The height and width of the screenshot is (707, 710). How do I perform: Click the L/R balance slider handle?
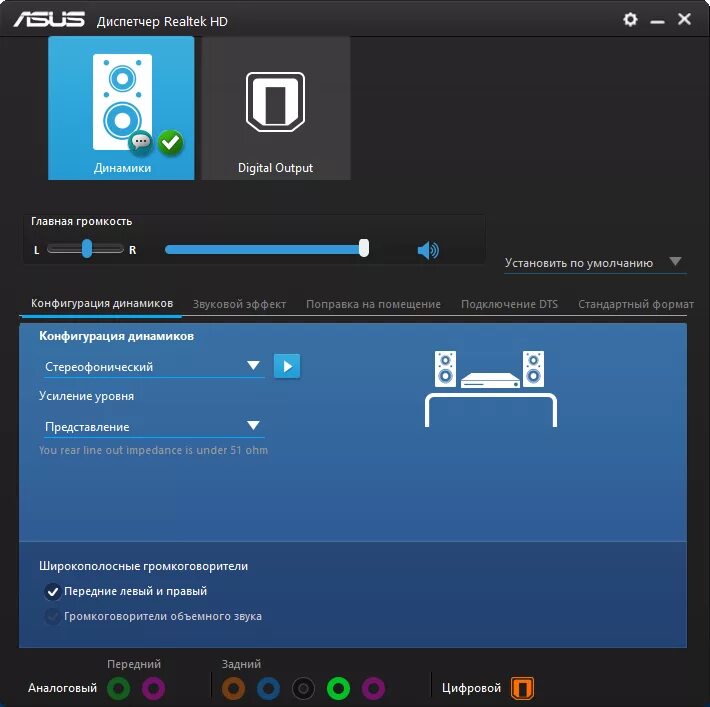tap(87, 249)
